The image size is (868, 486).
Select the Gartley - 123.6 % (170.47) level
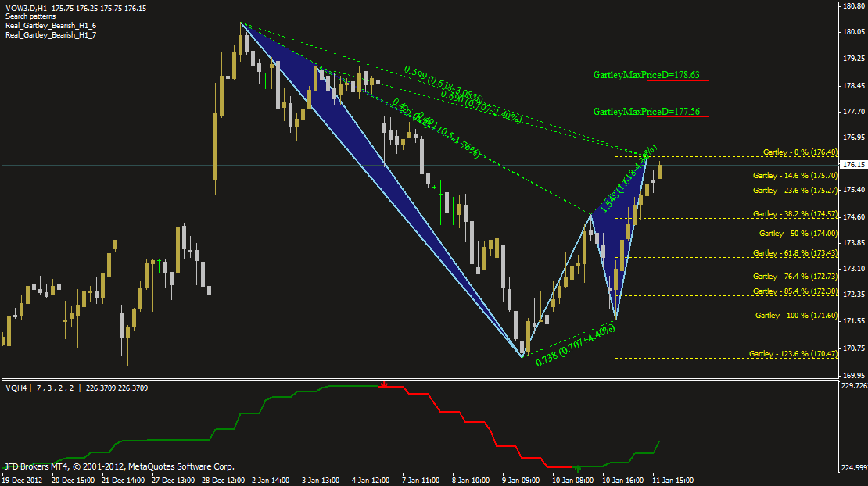coord(793,354)
